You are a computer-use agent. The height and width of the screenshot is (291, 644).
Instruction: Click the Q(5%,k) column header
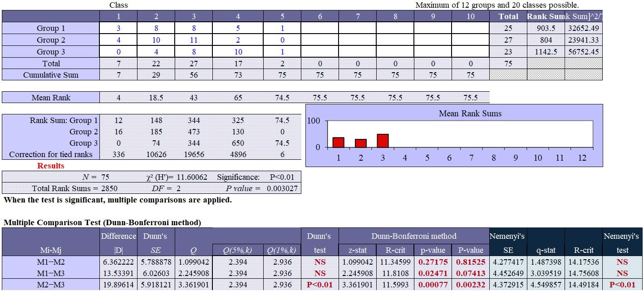pyautogui.click(x=238, y=250)
